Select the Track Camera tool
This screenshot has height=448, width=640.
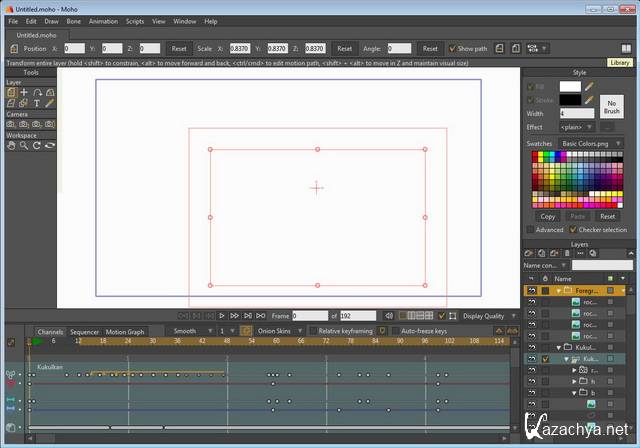point(10,124)
